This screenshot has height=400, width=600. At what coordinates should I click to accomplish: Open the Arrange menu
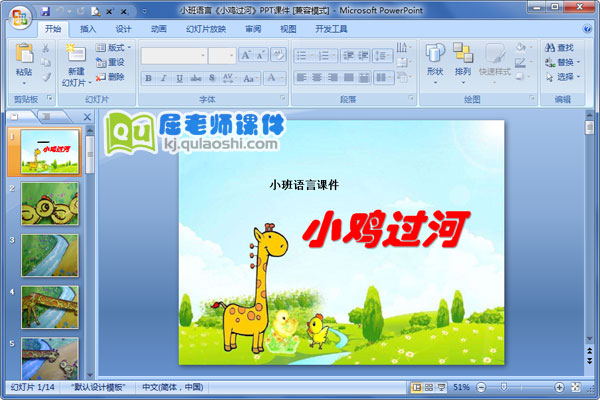click(x=463, y=64)
